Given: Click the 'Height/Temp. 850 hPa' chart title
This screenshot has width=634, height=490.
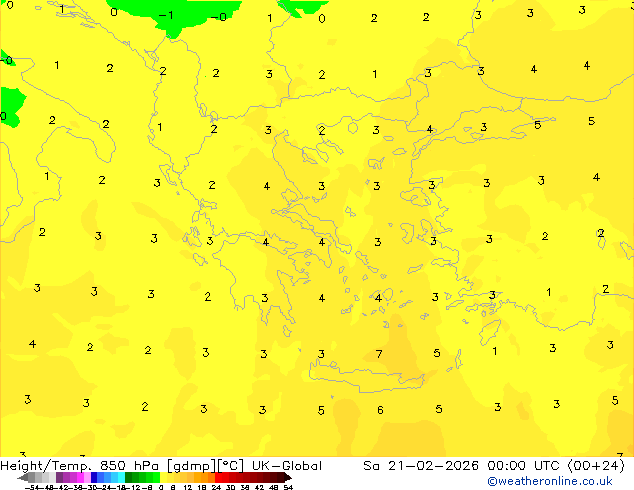Looking at the screenshot, I should (80, 466).
